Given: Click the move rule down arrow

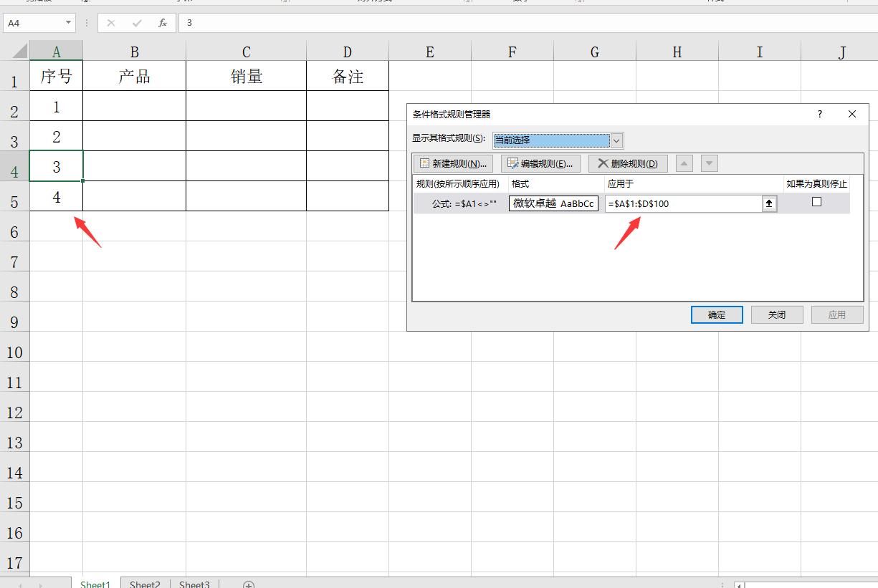Looking at the screenshot, I should (709, 163).
